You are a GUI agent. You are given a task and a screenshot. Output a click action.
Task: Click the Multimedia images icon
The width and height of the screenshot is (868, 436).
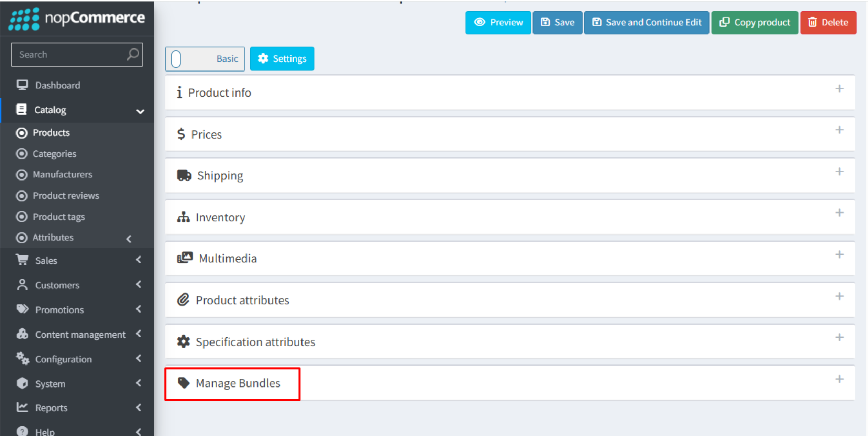(x=185, y=258)
